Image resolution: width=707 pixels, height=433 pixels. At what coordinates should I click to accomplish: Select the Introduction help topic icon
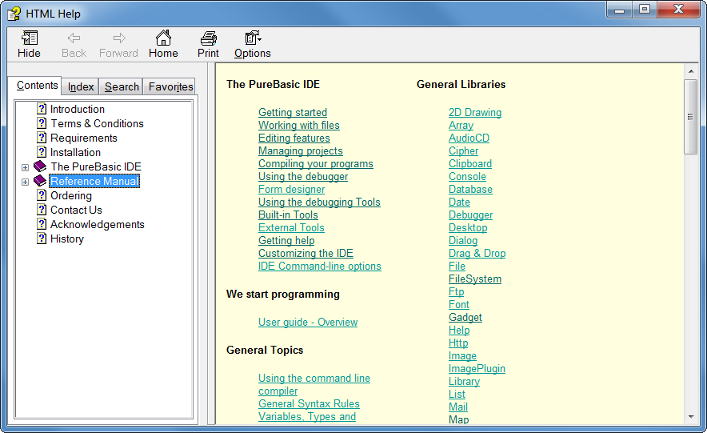click(x=41, y=109)
